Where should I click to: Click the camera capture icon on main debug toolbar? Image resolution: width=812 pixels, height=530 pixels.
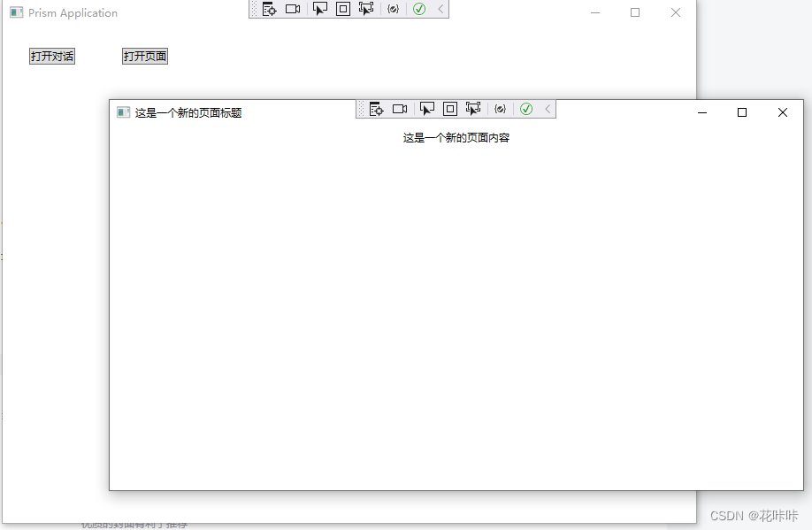(293, 9)
